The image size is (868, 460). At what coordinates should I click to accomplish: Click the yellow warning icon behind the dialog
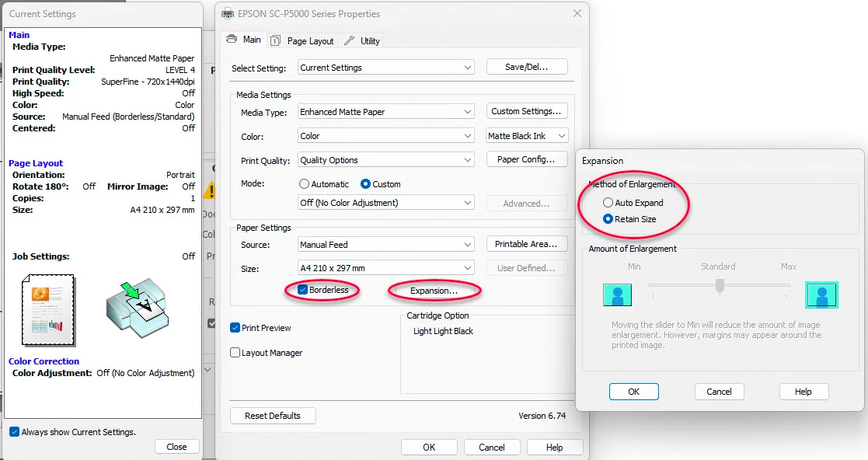210,191
